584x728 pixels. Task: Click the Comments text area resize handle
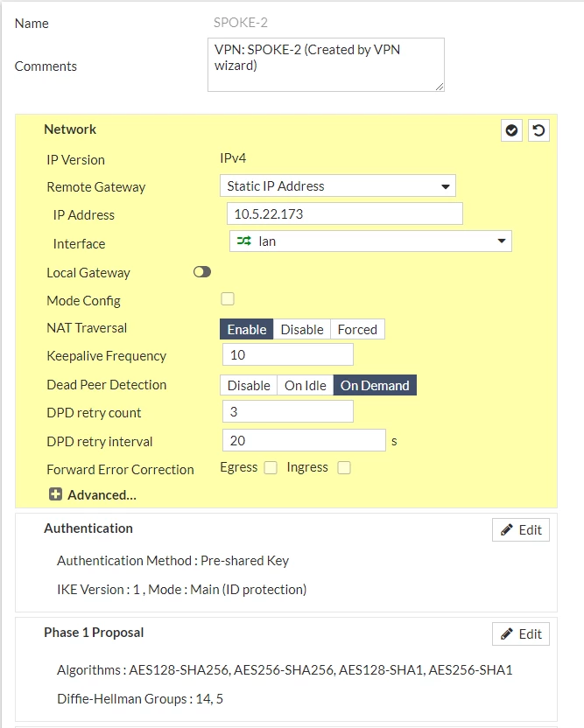pyautogui.click(x=439, y=87)
